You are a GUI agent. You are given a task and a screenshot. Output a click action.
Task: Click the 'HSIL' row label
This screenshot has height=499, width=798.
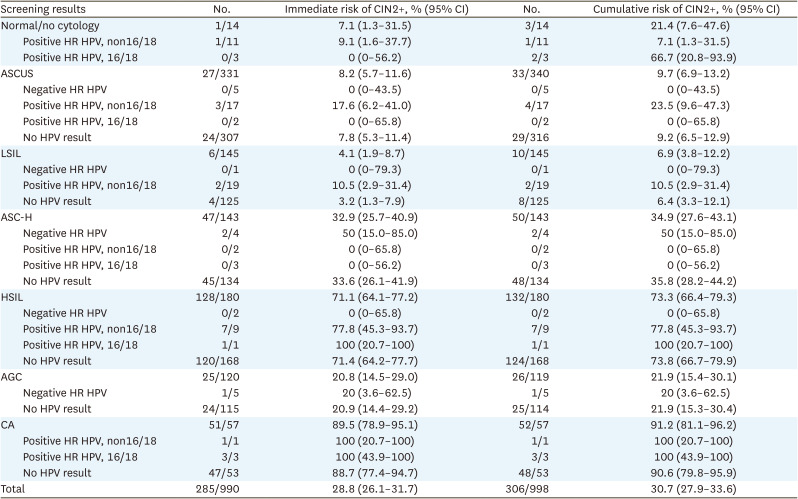click(x=17, y=298)
